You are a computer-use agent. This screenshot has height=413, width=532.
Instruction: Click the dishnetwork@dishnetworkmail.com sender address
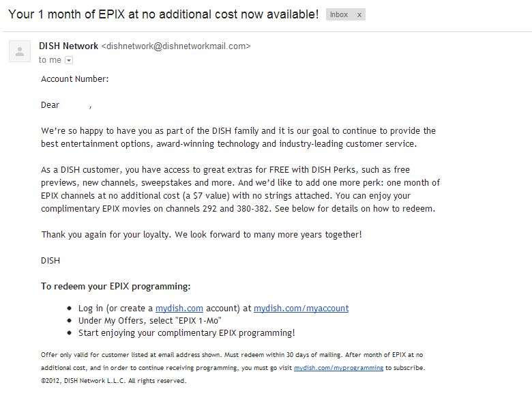176,46
